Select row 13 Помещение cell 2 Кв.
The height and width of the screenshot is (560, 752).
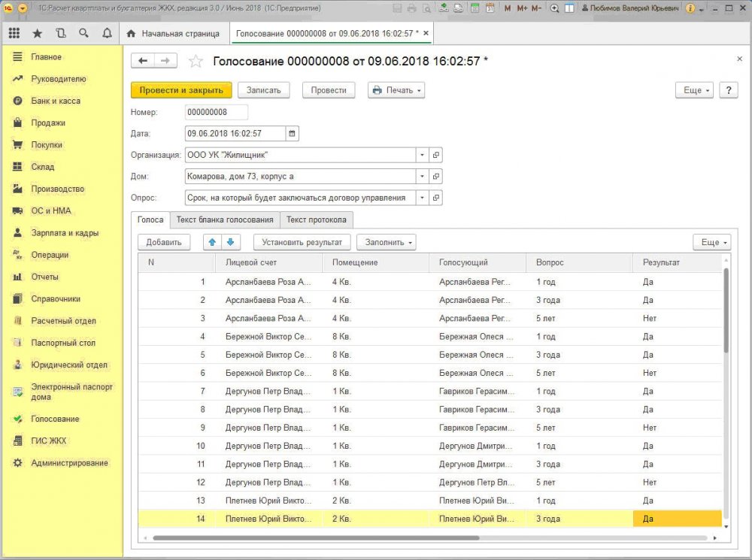tap(375, 501)
